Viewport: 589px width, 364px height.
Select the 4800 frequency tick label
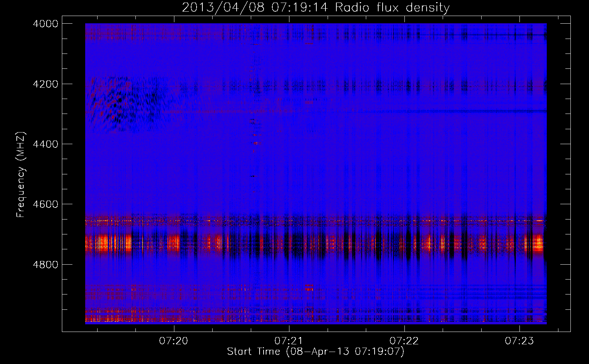click(46, 265)
